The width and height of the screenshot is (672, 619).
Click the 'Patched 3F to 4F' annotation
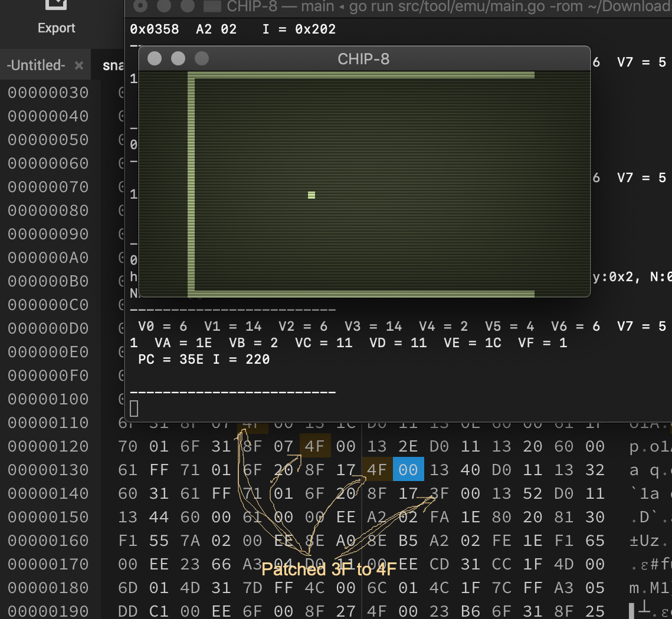click(329, 569)
